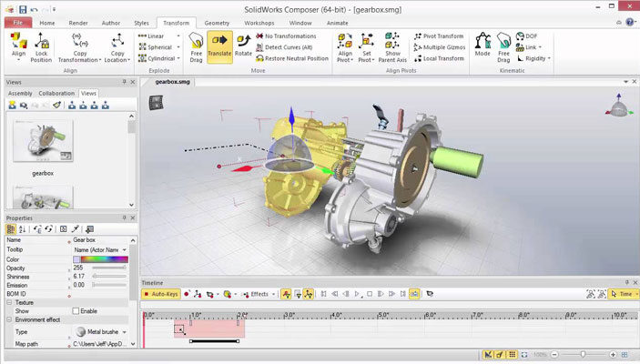This screenshot has height=364, width=640.
Task: Toggle the second highlighted status bar icon
Action: [500, 355]
